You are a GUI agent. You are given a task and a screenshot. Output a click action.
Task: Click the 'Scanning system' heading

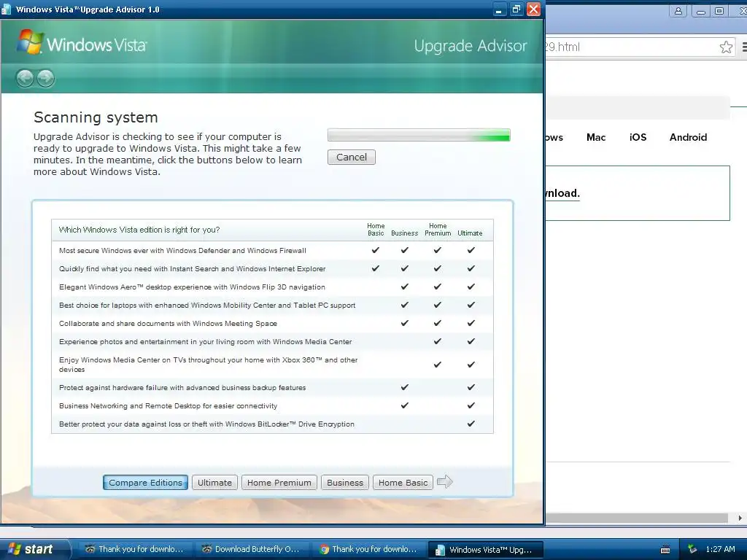click(96, 117)
